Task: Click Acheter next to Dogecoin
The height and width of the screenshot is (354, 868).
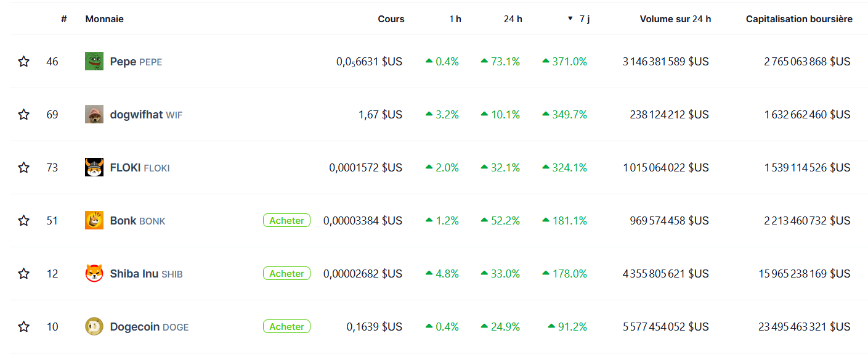Action: click(286, 327)
